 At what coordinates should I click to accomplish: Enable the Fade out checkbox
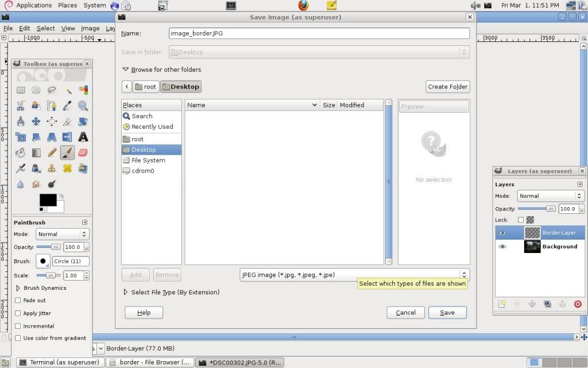click(x=18, y=300)
